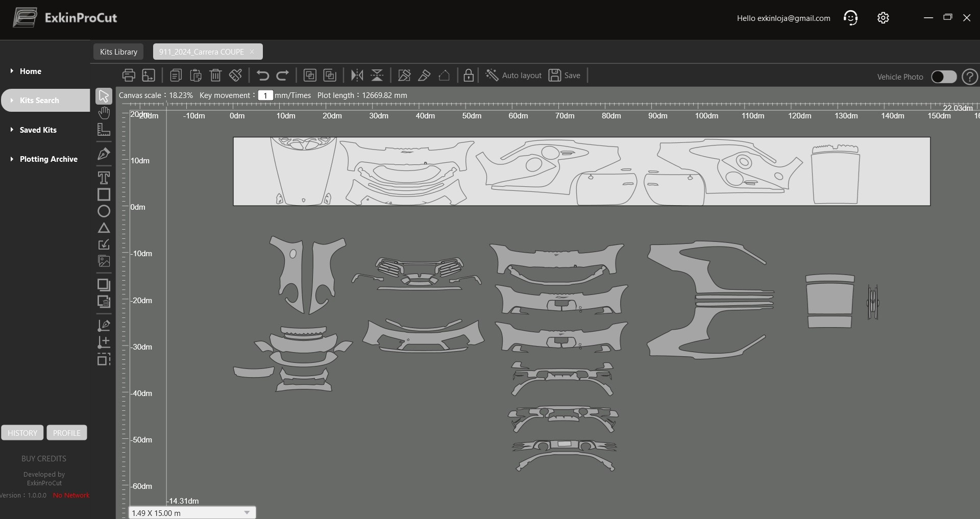
Task: Click the undo arrow icon
Action: pos(262,76)
